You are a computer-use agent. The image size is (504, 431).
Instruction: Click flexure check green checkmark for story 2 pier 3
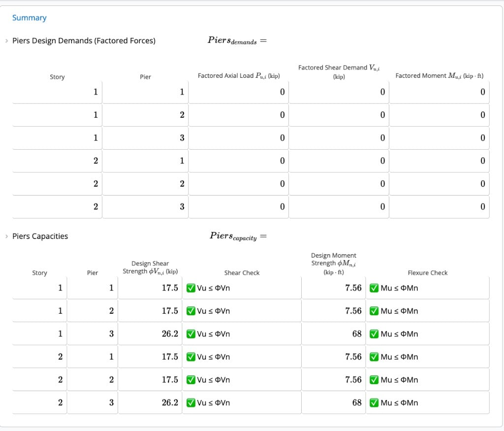click(x=374, y=403)
